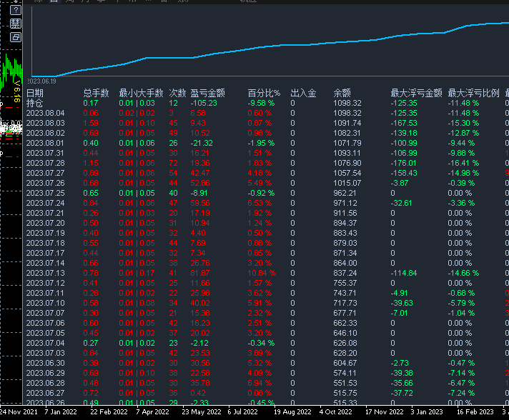
Task: Click the 2023.06.19 chart start date label
Action: click(41, 81)
